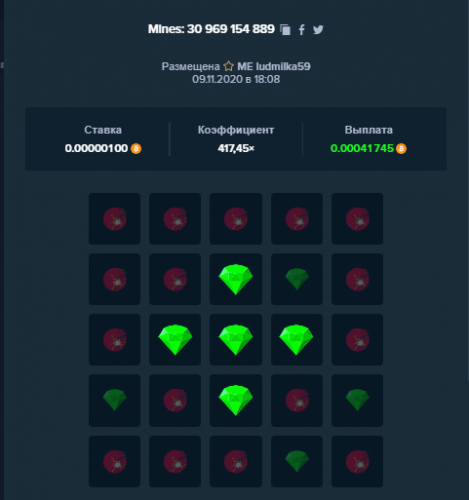Screen dimensions: 469x500
Task: Click the Выплата label
Action: tap(369, 130)
